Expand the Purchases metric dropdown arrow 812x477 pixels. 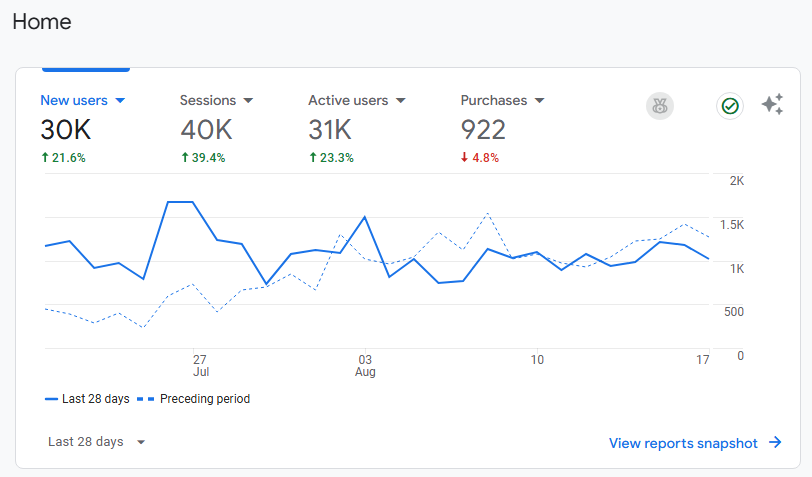tap(539, 101)
